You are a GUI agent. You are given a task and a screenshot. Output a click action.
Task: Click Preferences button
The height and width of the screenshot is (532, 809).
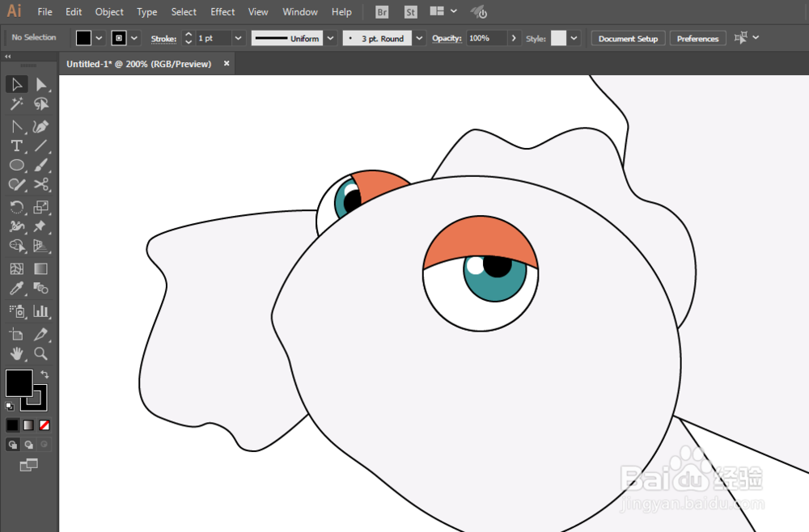click(697, 39)
